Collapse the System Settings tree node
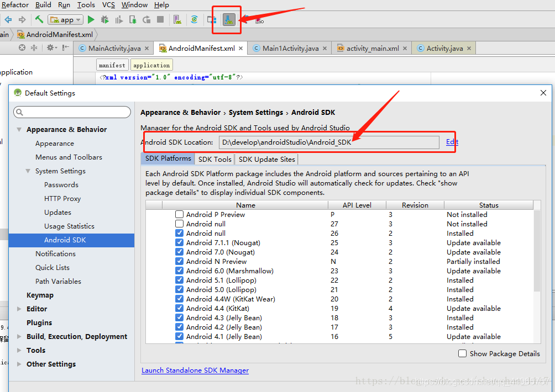This screenshot has width=555, height=392. pyautogui.click(x=28, y=171)
